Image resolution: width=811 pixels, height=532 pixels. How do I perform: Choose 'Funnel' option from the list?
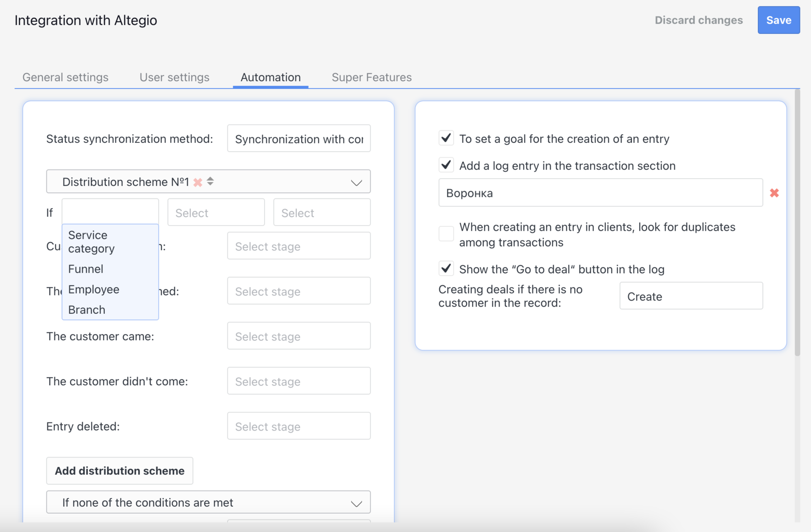[110, 269]
